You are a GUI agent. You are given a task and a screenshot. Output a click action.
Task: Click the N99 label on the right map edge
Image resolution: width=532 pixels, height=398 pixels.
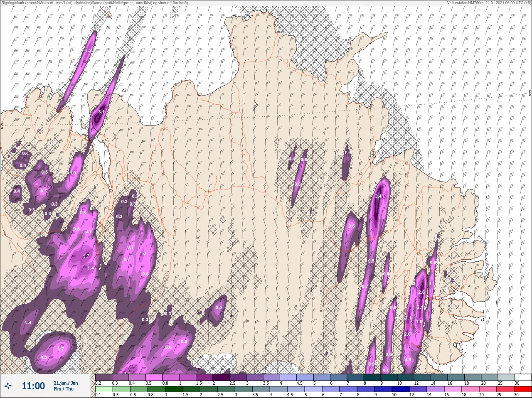pyautogui.click(x=530, y=94)
